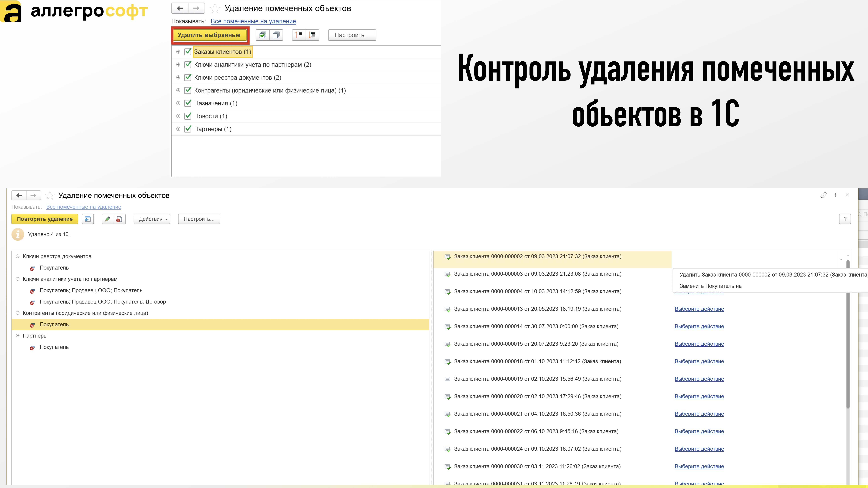Uncheck 'Ключи аналитики учета по партнерам (2)'
Viewport: 868px width, 488px height.
188,64
